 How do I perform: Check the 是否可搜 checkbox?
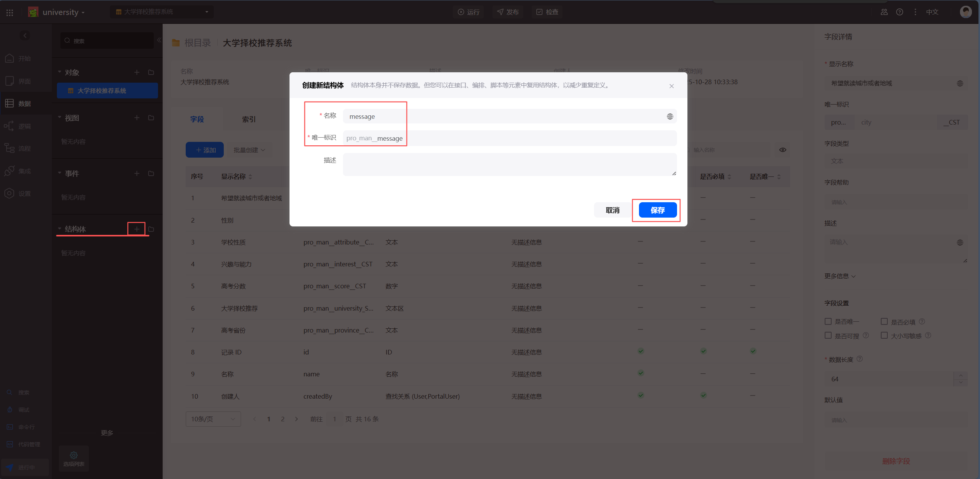click(x=828, y=335)
